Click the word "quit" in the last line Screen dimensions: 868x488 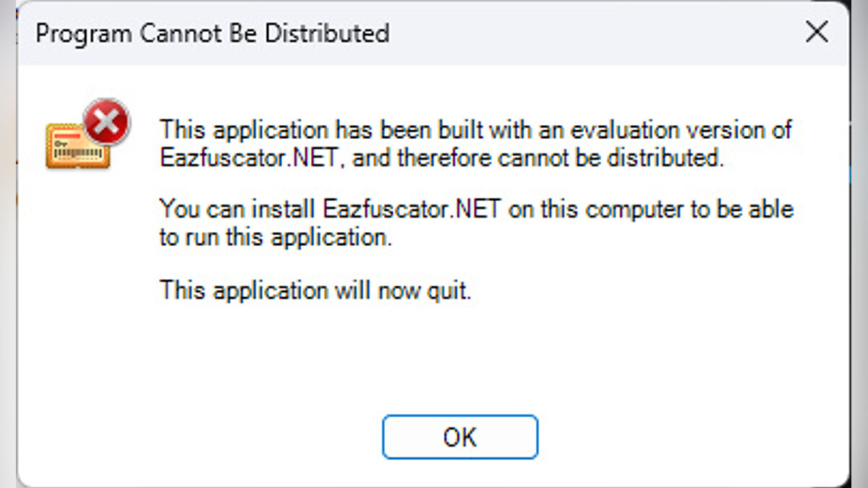[450, 291]
